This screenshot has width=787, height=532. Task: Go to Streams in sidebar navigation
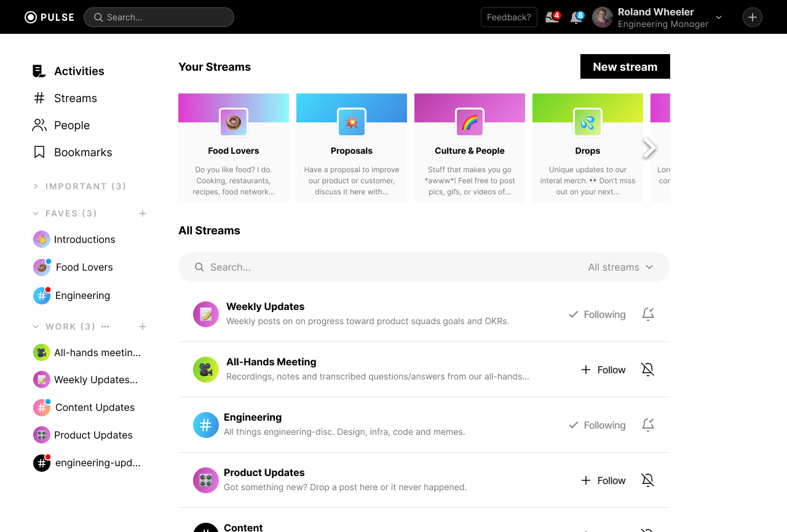(75, 98)
